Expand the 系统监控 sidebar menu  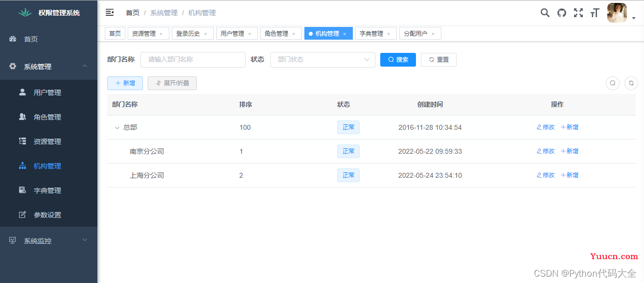pos(49,241)
